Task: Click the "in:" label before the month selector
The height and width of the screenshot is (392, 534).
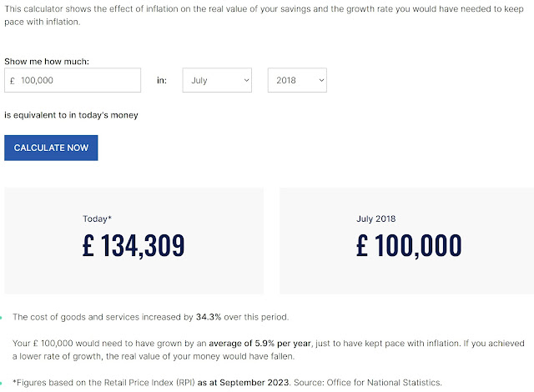Action: (162, 80)
